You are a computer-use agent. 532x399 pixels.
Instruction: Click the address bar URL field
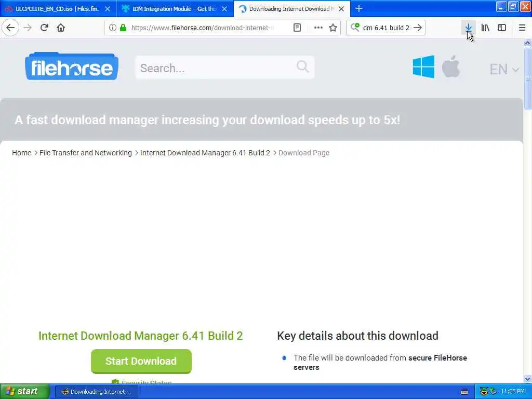point(202,28)
